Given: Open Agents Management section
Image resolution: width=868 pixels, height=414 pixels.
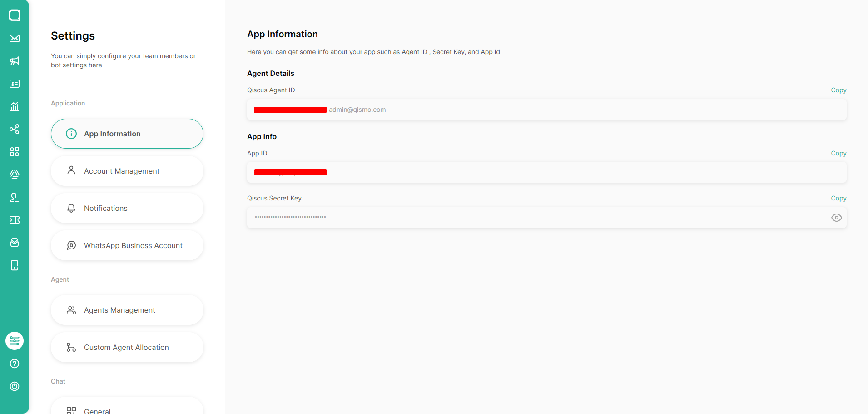Looking at the screenshot, I should click(127, 310).
